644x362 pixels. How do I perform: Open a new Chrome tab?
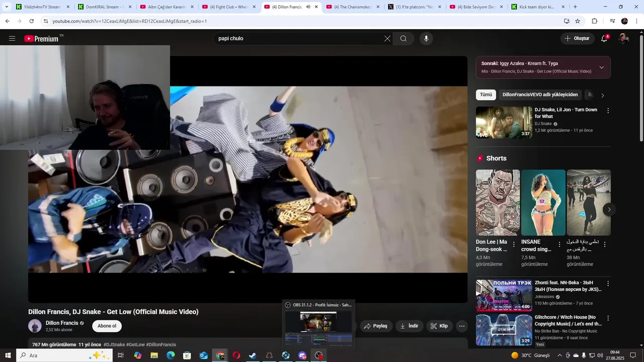click(x=575, y=7)
